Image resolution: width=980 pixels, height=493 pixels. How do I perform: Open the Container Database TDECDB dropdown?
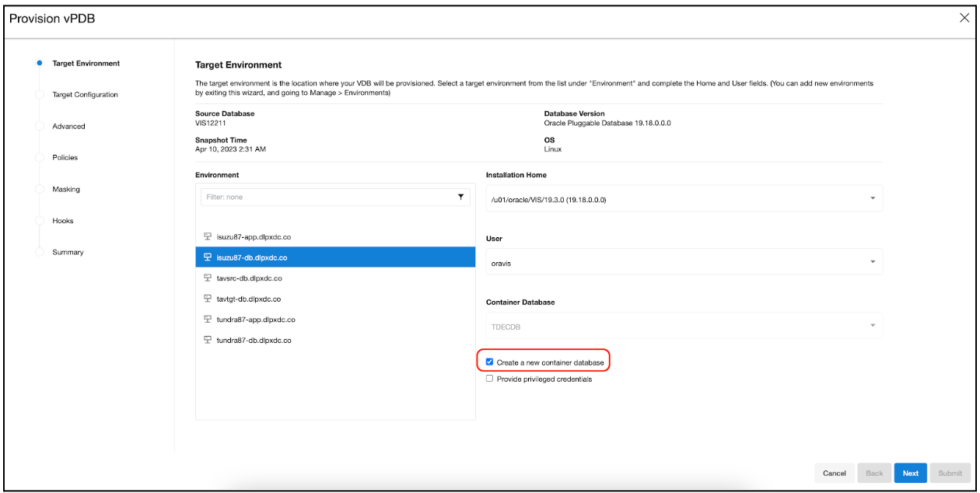click(x=684, y=325)
